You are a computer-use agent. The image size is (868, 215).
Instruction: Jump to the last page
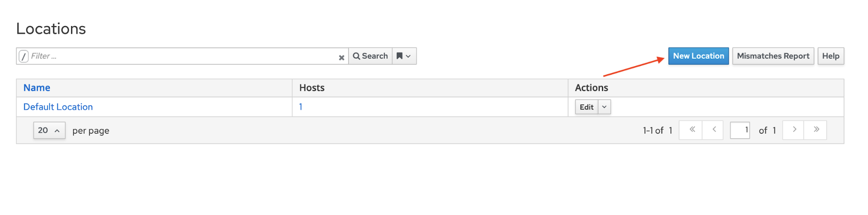click(x=816, y=130)
